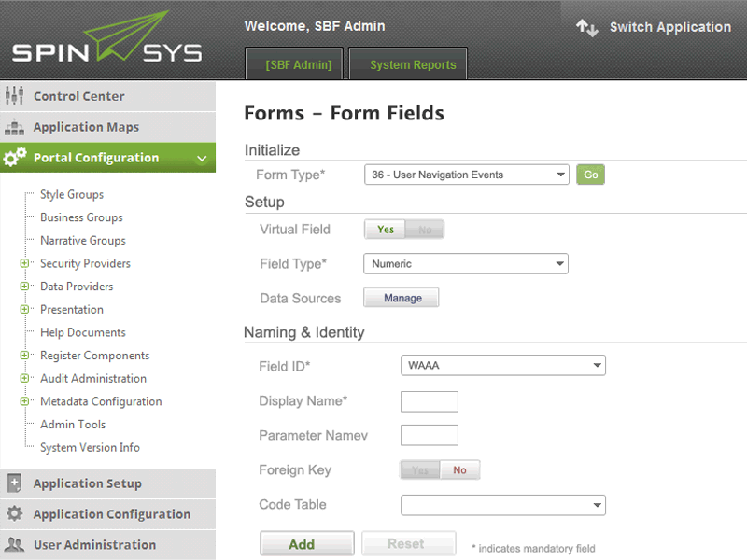This screenshot has height=560, width=747.
Task: Click inside the Display Name field
Action: click(429, 401)
